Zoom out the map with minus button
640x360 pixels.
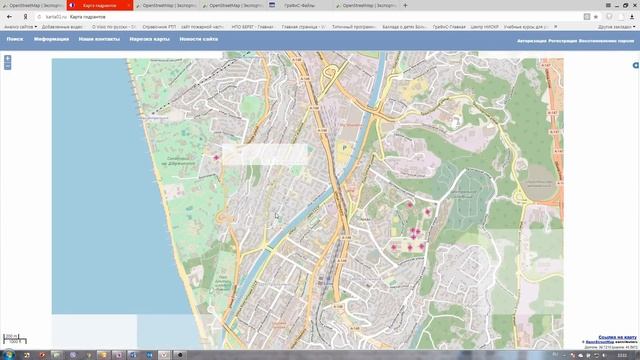(7, 66)
